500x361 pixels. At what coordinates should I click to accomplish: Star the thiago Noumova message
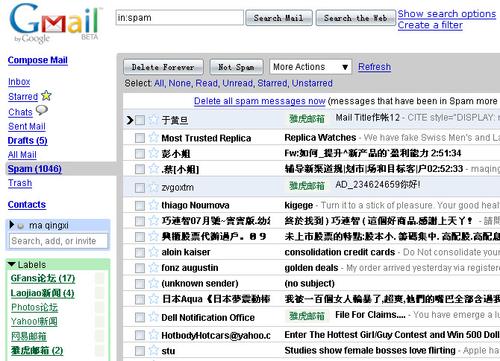[x=153, y=205]
